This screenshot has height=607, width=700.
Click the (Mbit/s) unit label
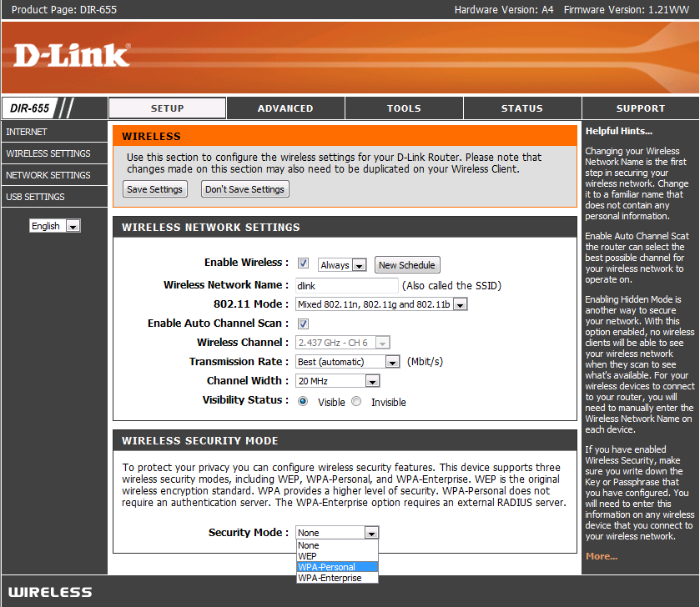coord(425,361)
